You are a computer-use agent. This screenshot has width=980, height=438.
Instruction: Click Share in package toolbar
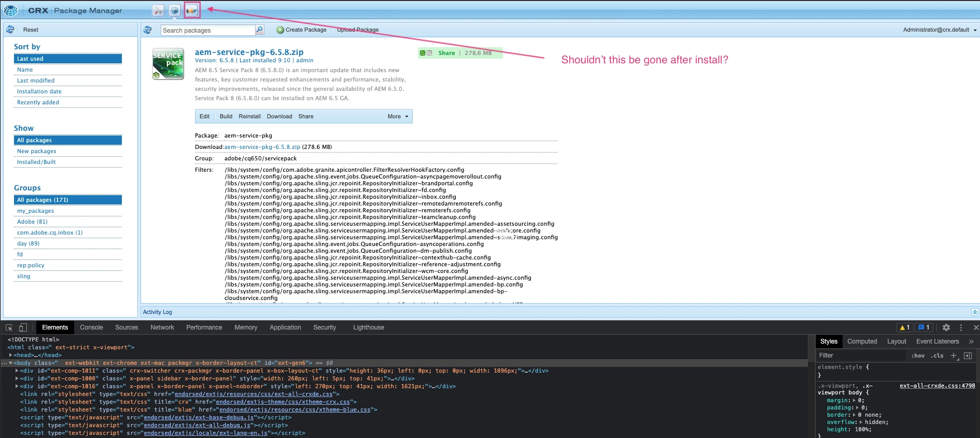pos(306,116)
